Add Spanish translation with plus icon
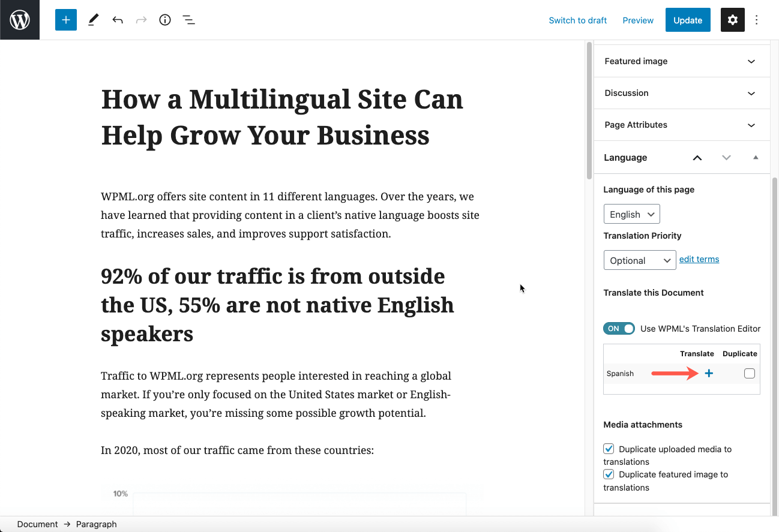Screen dimensions: 779x532 pyautogui.click(x=709, y=374)
